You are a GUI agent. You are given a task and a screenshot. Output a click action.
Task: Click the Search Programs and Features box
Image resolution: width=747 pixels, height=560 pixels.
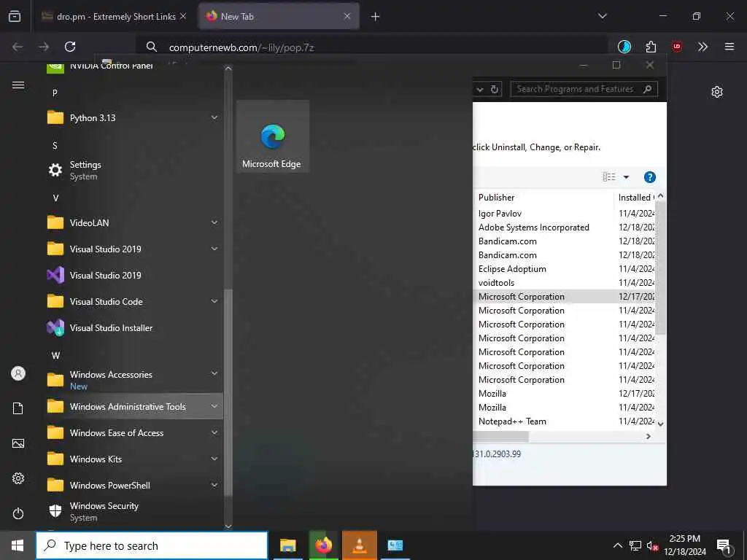tap(584, 89)
